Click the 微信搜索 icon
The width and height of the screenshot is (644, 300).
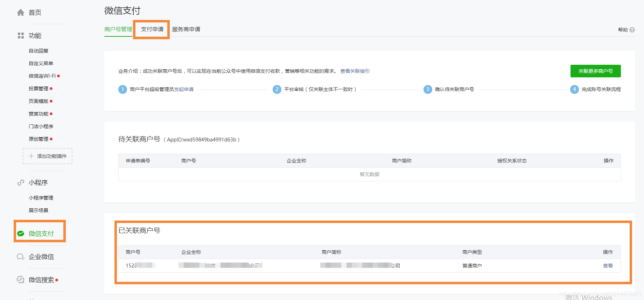21,280
